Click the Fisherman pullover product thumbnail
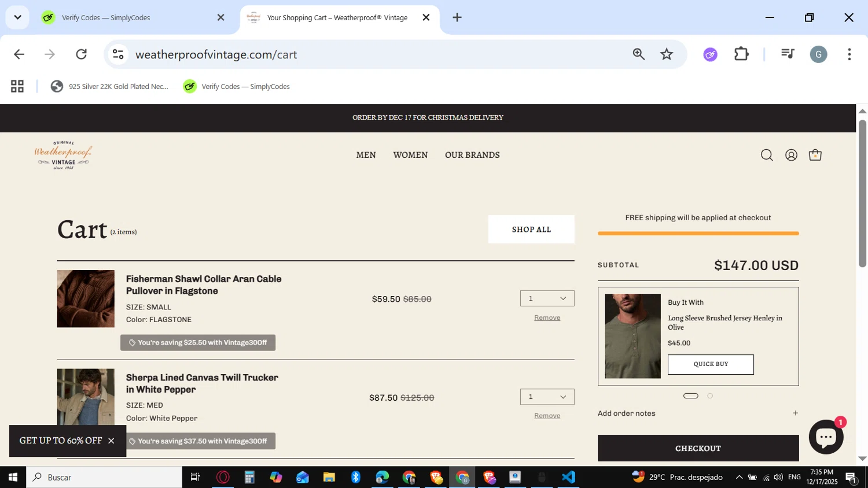868x488 pixels. (x=86, y=299)
